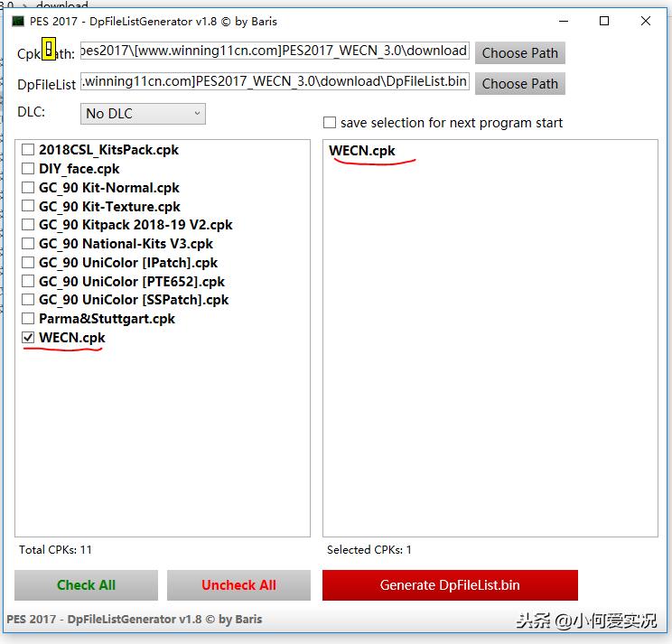Click the Check All button
Screen dimensions: 672x644
86,585
